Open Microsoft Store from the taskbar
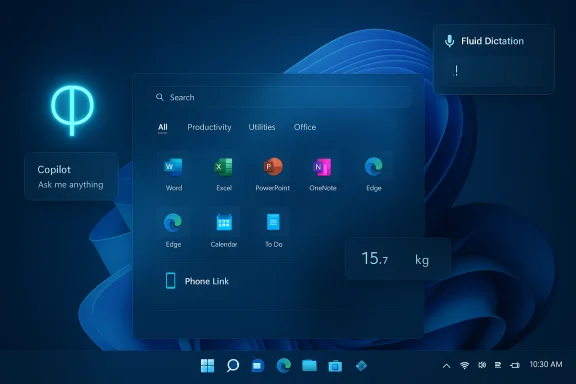Viewport: 576px width, 384px height. (335, 366)
